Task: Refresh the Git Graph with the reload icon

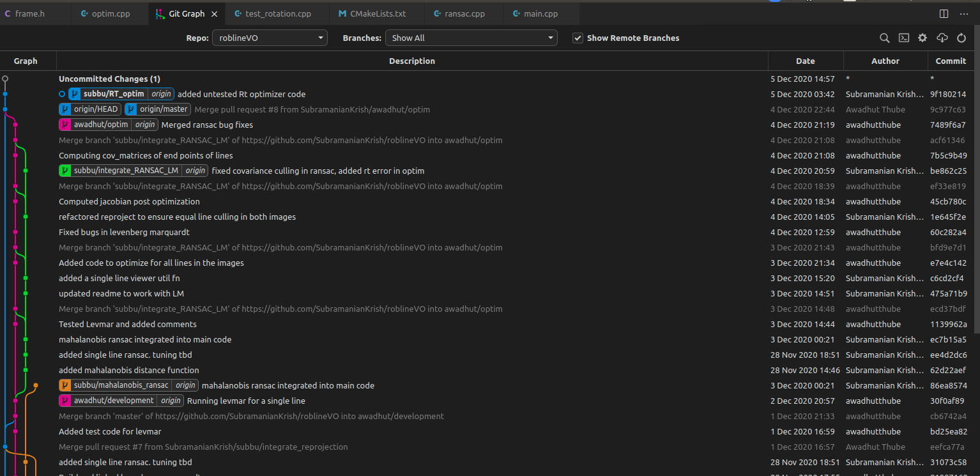Action: (961, 38)
